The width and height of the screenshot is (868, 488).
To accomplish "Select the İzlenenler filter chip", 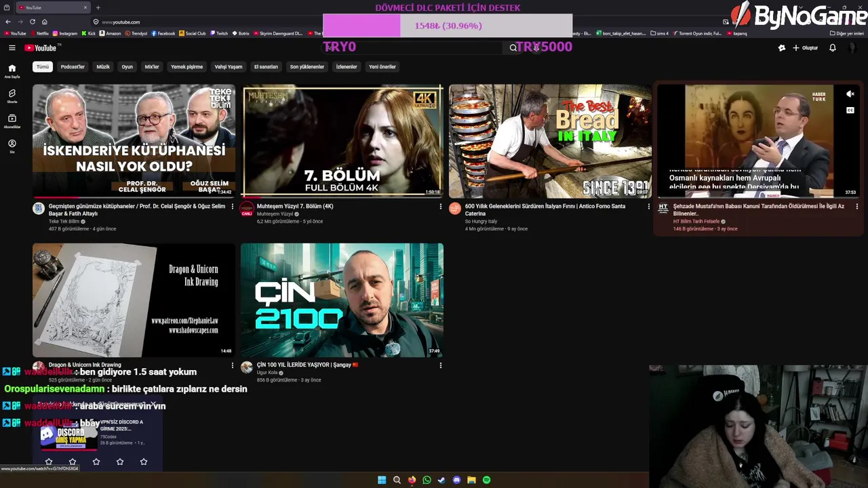I will [347, 66].
